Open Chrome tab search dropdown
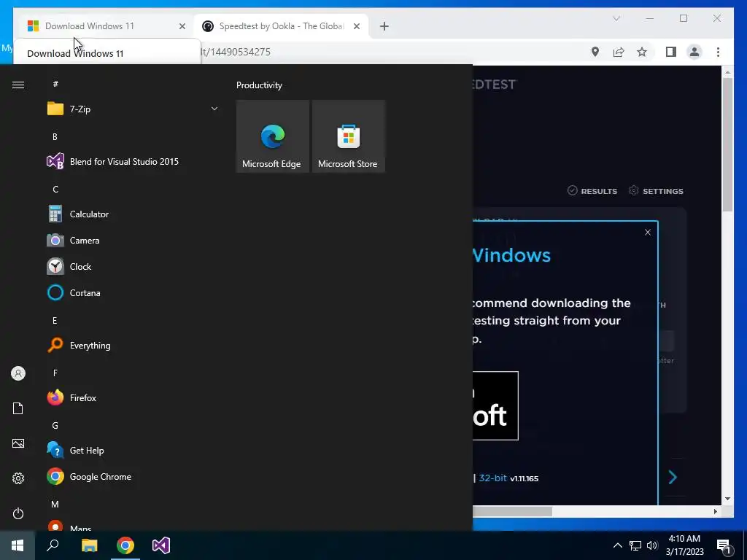Image resolution: width=747 pixels, height=560 pixels. [x=616, y=18]
